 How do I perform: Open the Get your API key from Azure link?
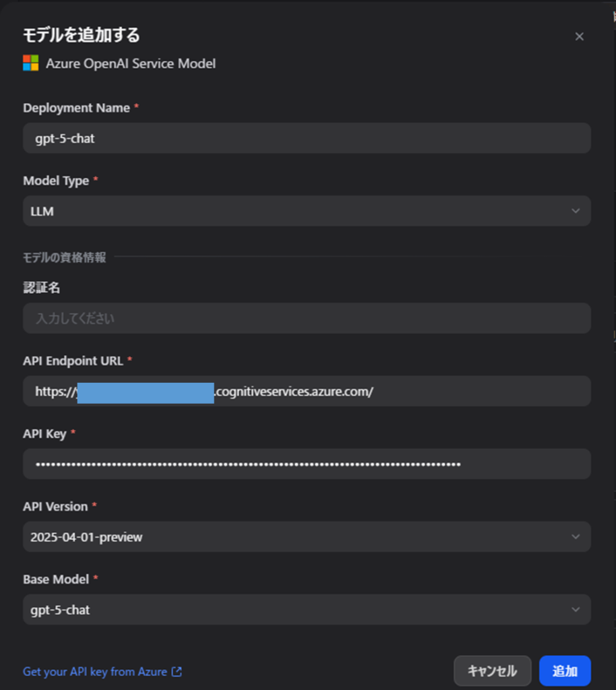(95, 672)
